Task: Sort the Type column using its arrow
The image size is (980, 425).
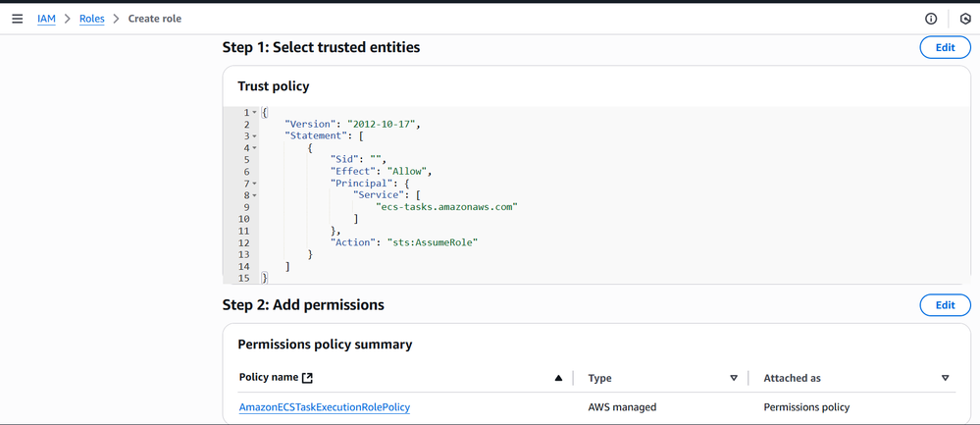Action: (x=734, y=378)
